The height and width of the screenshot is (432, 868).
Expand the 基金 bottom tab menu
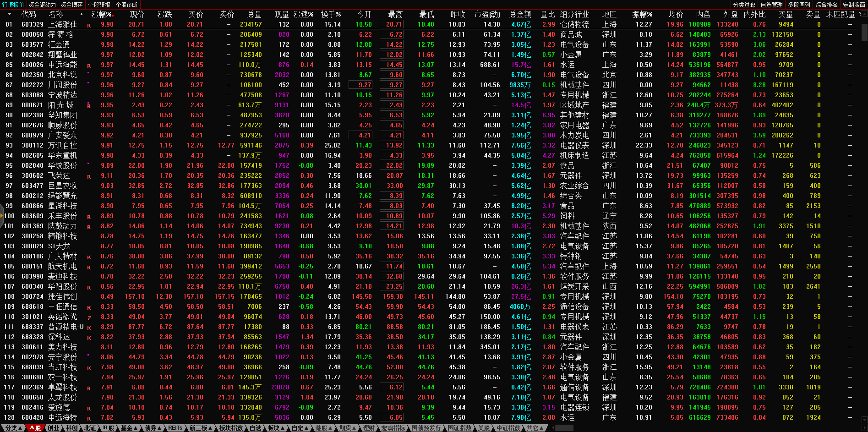coord(129,428)
